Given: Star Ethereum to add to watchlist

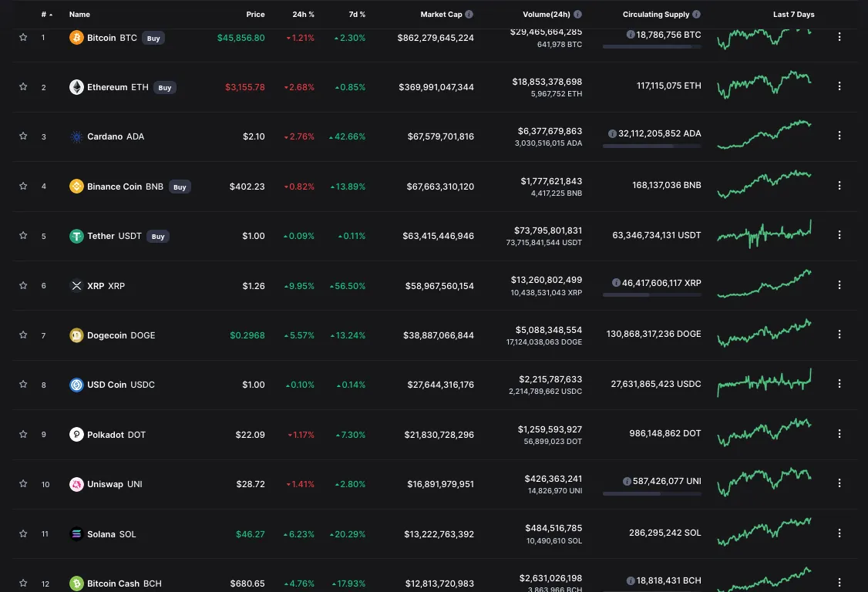Looking at the screenshot, I should point(23,86).
